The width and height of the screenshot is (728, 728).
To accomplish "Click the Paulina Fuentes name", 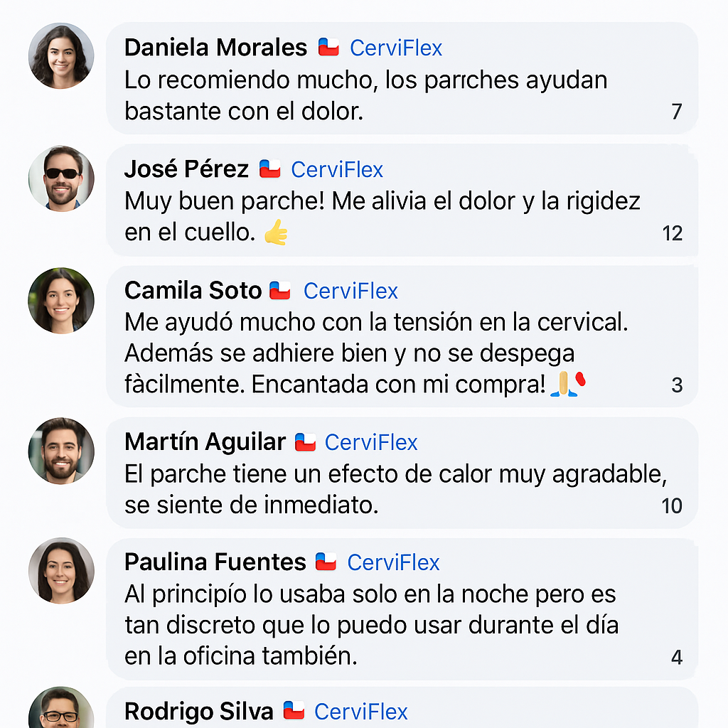I will click(x=215, y=562).
